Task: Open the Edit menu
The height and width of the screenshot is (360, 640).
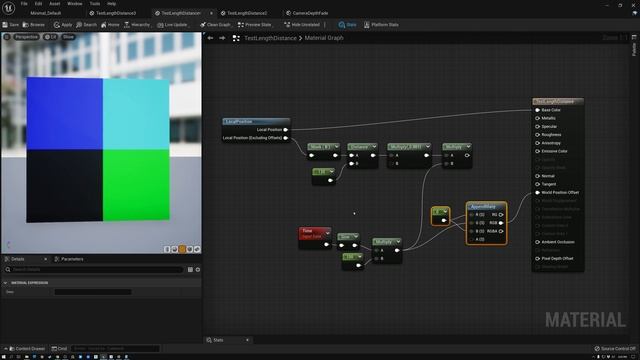Action: click(38, 4)
